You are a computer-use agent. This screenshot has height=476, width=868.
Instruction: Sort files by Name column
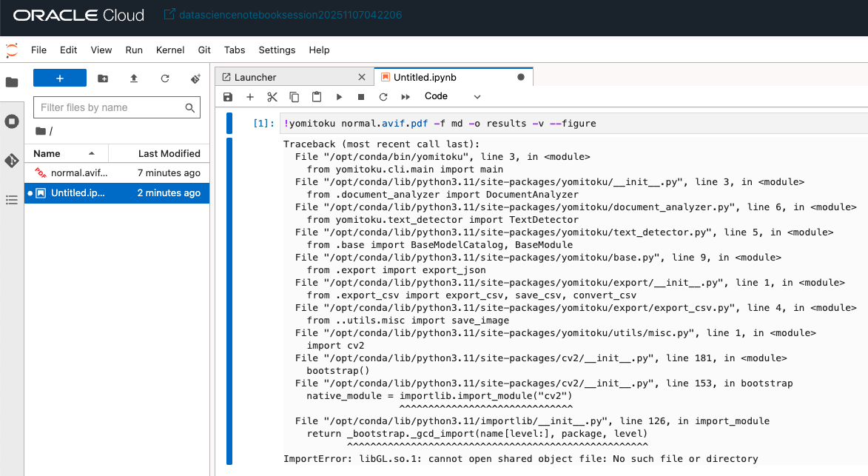(67, 153)
